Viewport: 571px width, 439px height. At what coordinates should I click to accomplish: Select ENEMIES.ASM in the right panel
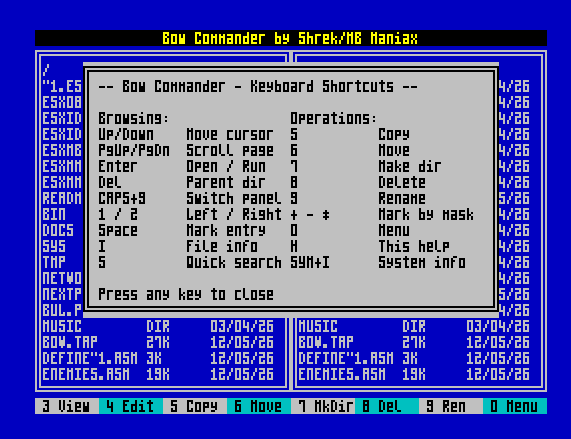pos(414,374)
